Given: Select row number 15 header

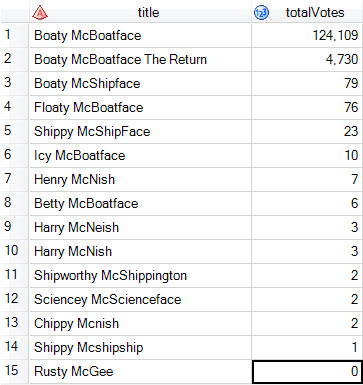Looking at the screenshot, I should [15, 371].
